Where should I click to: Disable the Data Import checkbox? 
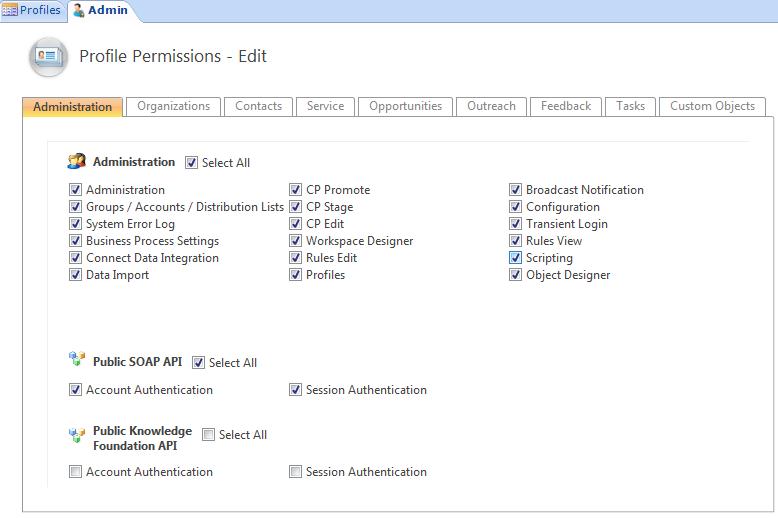[x=76, y=275]
